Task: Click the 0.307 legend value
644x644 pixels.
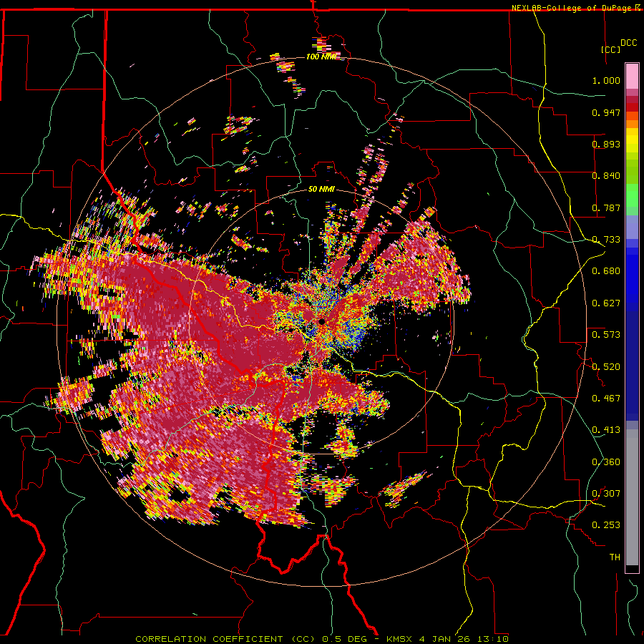Action: click(x=606, y=493)
